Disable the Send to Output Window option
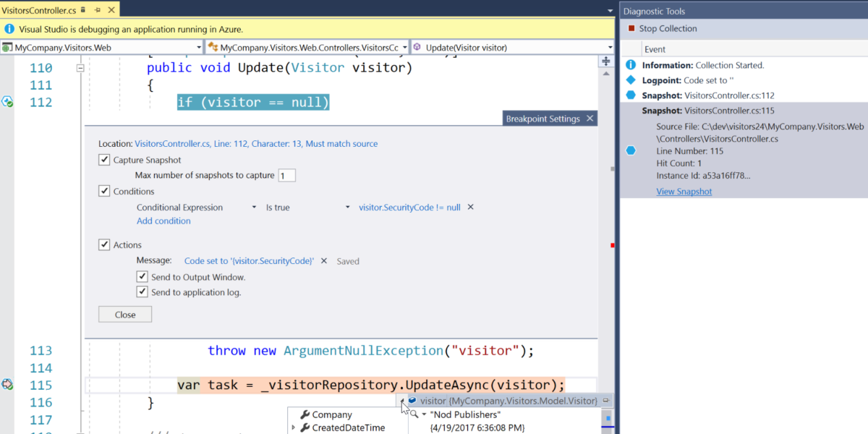This screenshot has height=434, width=868. point(142,276)
